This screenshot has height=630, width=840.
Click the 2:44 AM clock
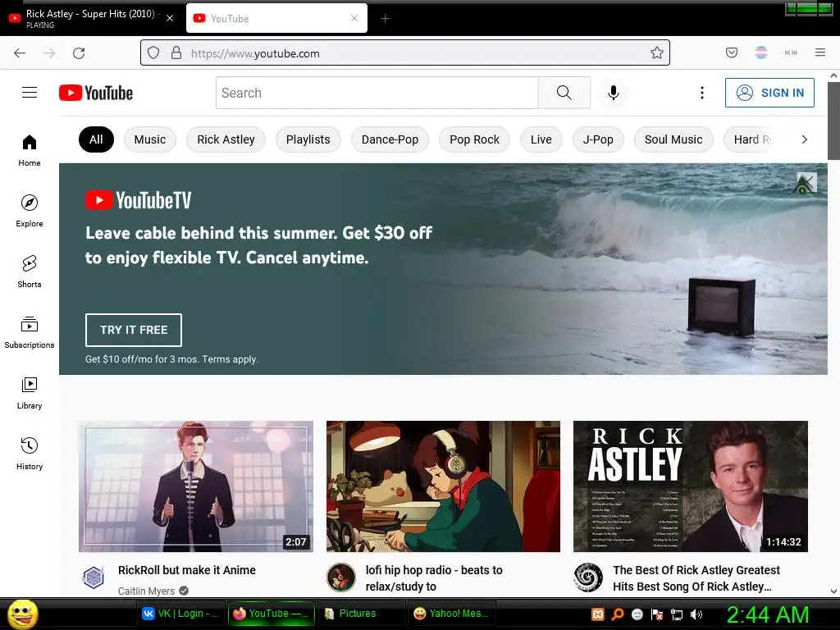[768, 614]
